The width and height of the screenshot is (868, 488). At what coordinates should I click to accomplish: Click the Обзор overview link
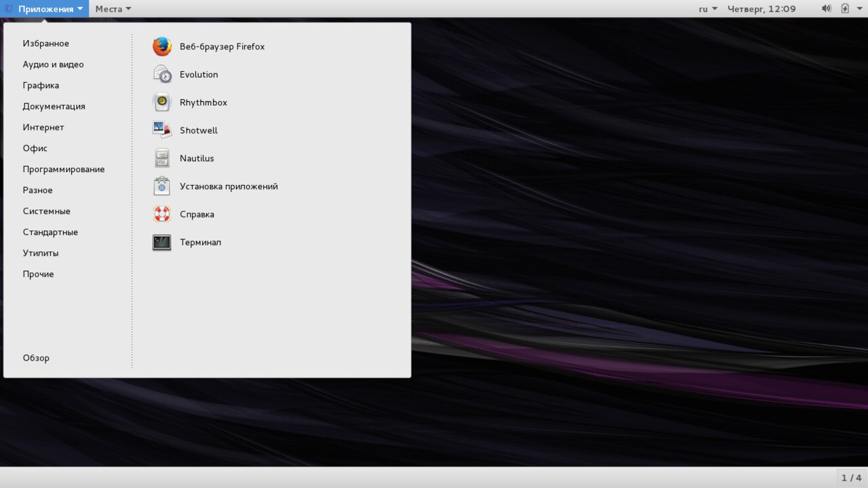pos(36,358)
